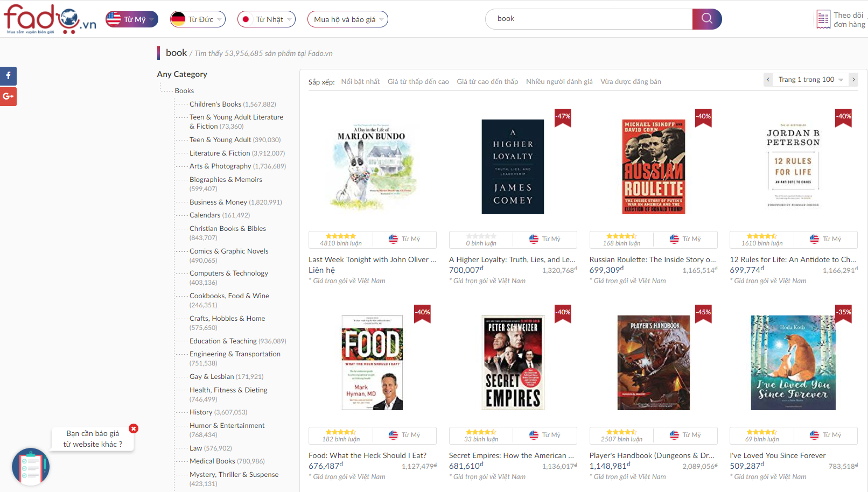Open the Fado.vn logo home link
Image resolution: width=868 pixels, height=492 pixels.
50,19
